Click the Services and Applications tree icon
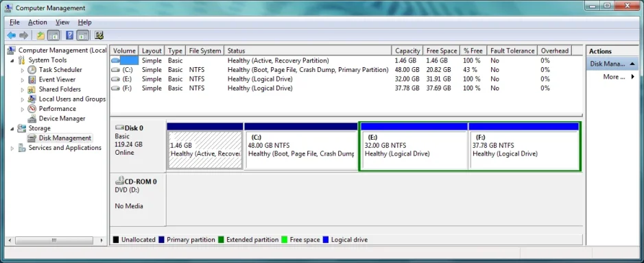 tap(22, 148)
